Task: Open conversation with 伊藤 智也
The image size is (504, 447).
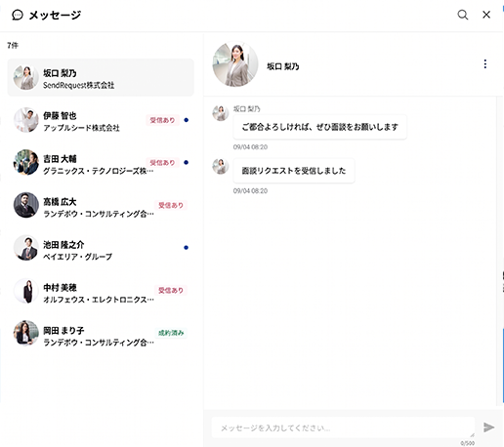Action: click(101, 120)
